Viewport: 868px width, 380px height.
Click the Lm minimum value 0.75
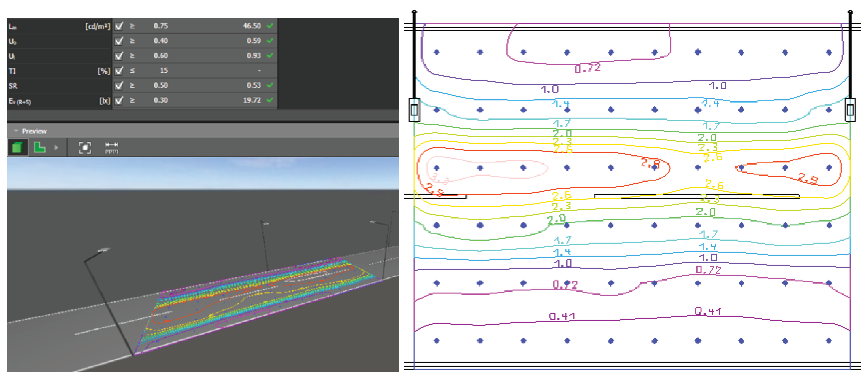[x=161, y=26]
